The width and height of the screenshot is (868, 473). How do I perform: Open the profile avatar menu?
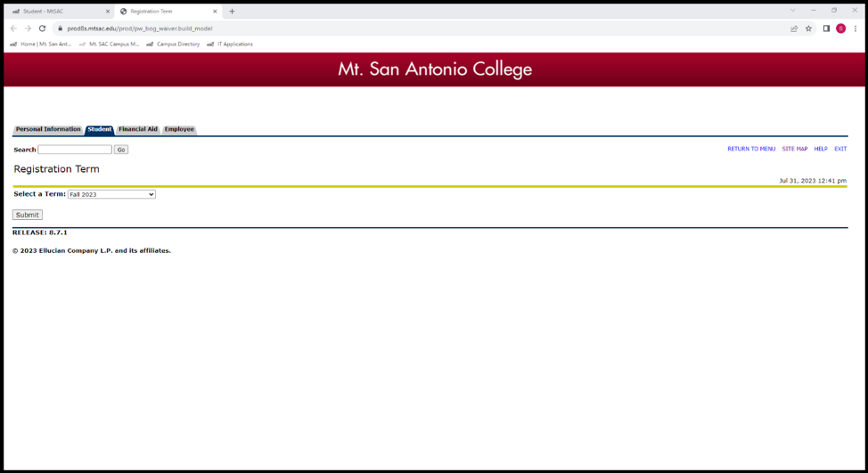[841, 29]
